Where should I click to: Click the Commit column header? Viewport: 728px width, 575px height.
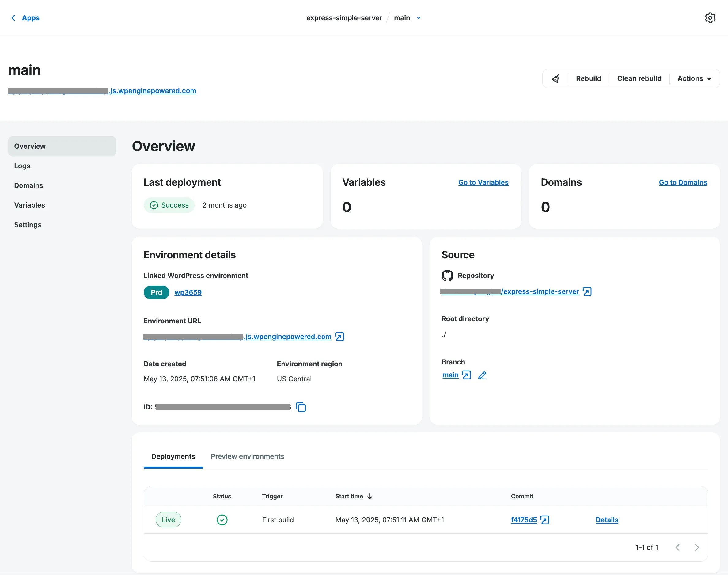[x=522, y=496]
